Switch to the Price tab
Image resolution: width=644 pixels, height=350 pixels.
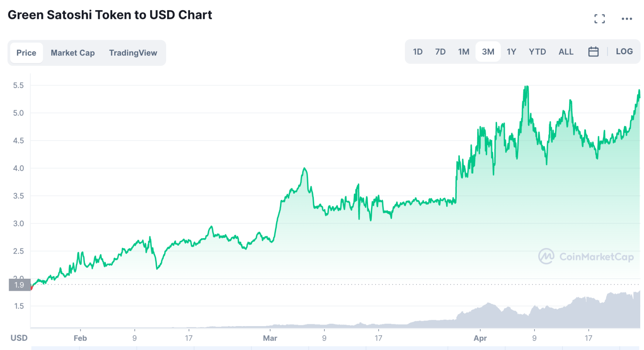tap(26, 53)
